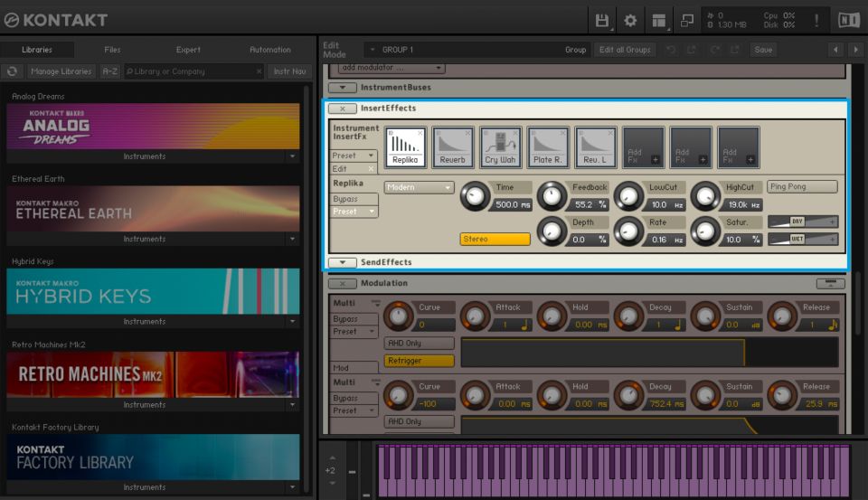The height and width of the screenshot is (500, 868).
Task: Open the add modulator dropdown
Action: tap(392, 68)
